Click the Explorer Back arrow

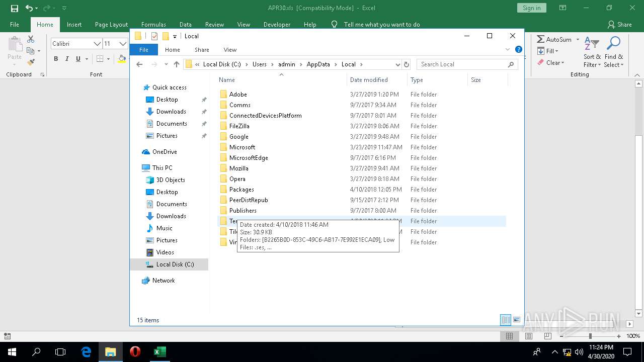click(x=139, y=64)
